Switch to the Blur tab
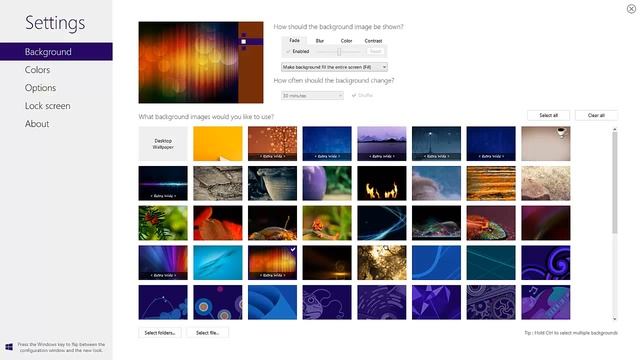Screen dimensions: 640x360 click(x=320, y=41)
